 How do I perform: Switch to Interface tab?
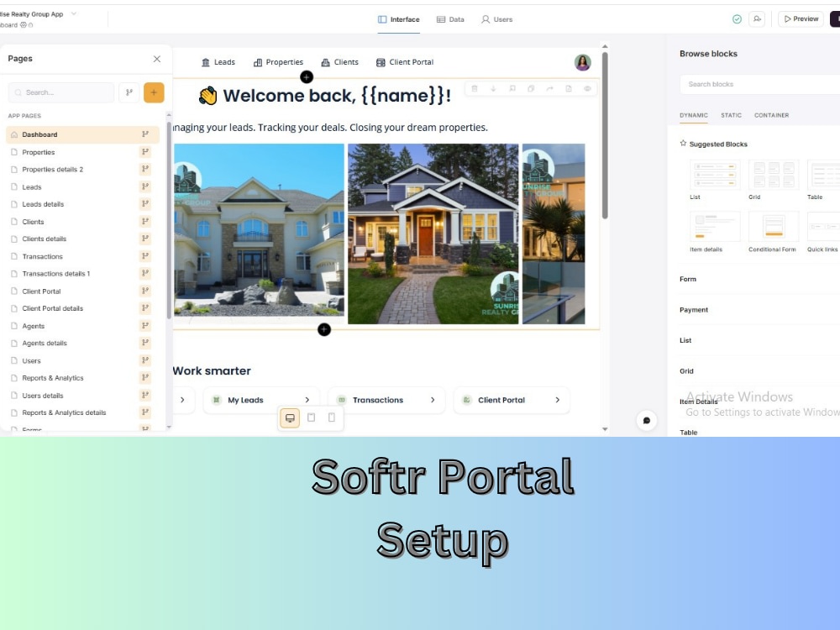pyautogui.click(x=398, y=19)
